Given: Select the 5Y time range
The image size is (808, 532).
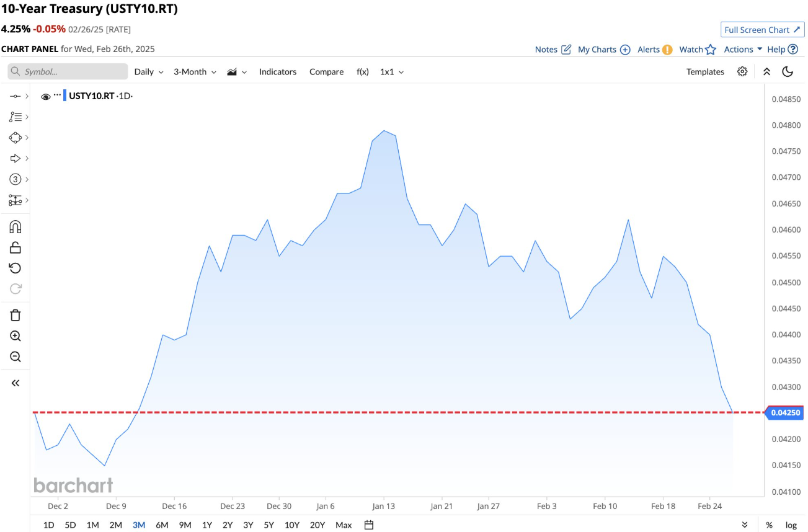Looking at the screenshot, I should coord(269,525).
